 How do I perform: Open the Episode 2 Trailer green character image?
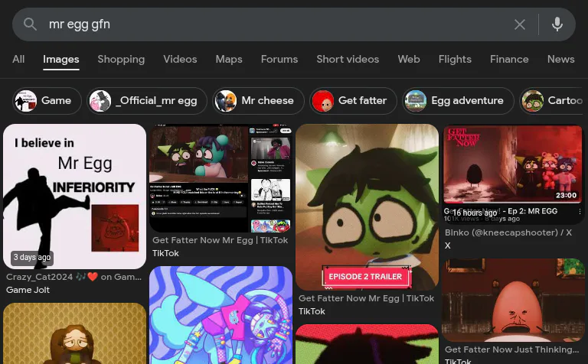(x=367, y=207)
